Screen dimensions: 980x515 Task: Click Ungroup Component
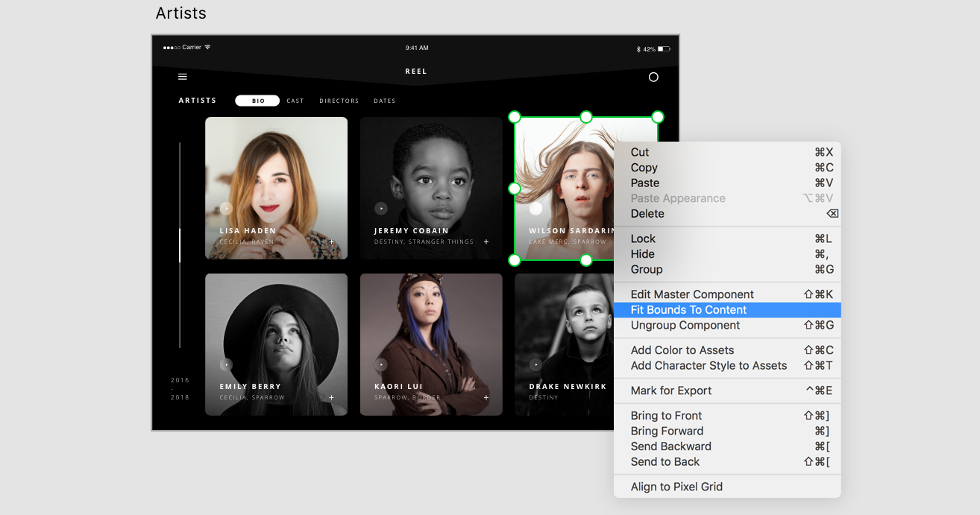(x=727, y=325)
